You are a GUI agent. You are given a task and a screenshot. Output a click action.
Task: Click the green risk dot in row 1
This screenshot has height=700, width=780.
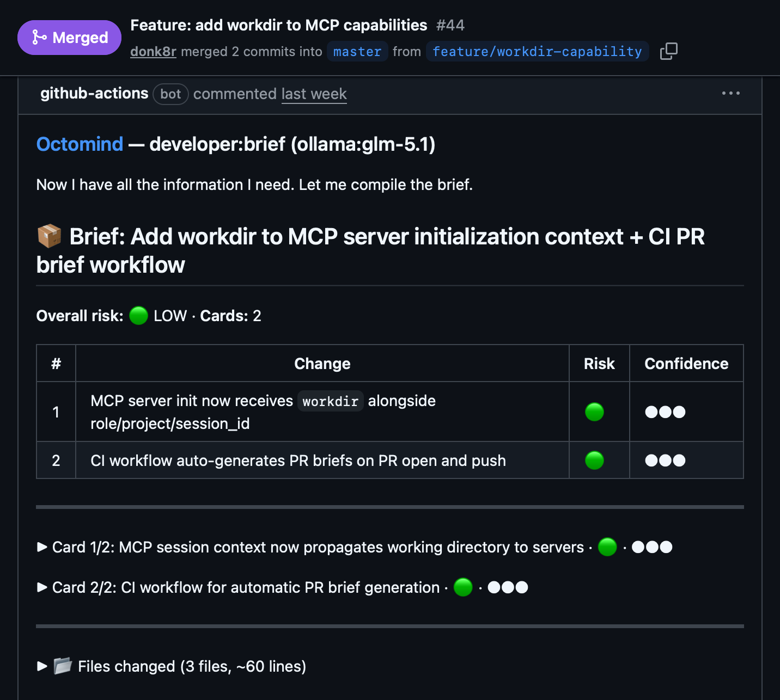coord(594,412)
